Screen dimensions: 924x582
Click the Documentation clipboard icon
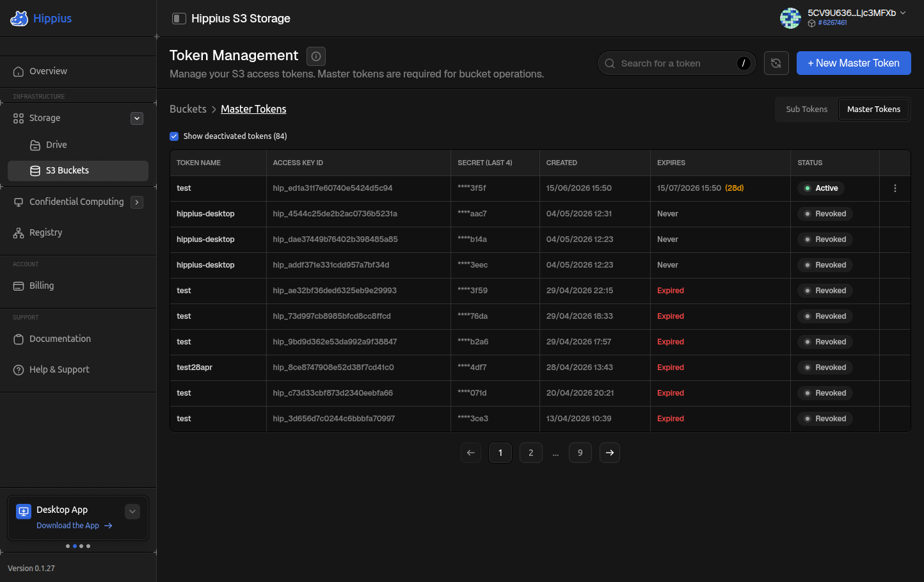[19, 339]
